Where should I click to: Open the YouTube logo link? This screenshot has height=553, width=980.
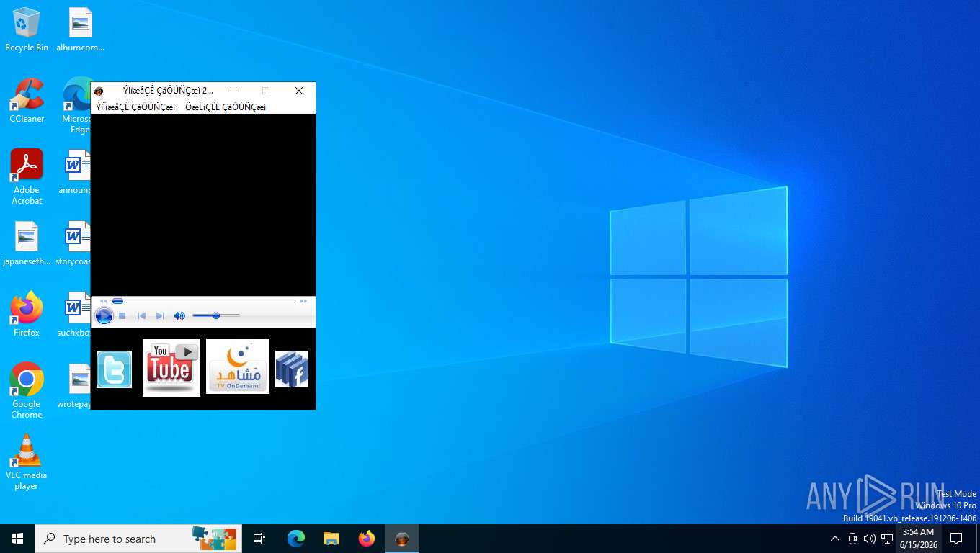pos(171,367)
